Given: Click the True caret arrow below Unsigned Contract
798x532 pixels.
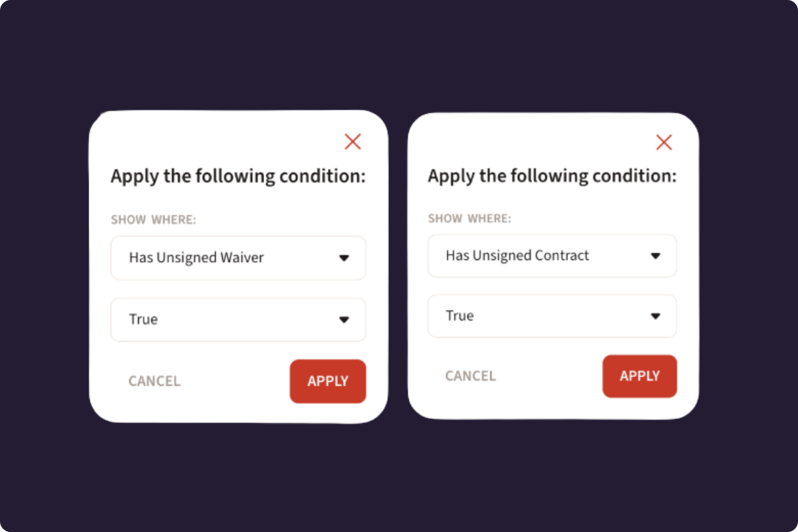Looking at the screenshot, I should tap(655, 317).
